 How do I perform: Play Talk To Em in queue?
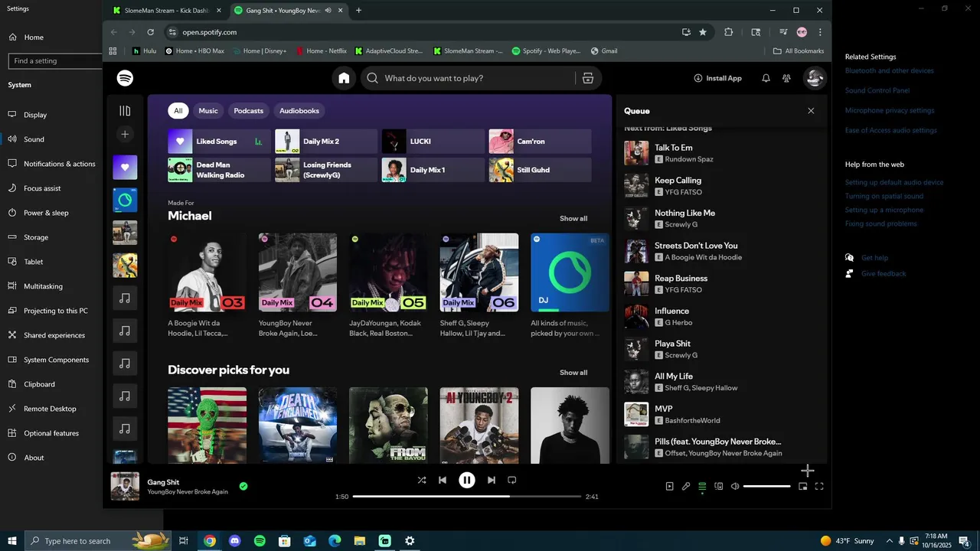click(720, 153)
